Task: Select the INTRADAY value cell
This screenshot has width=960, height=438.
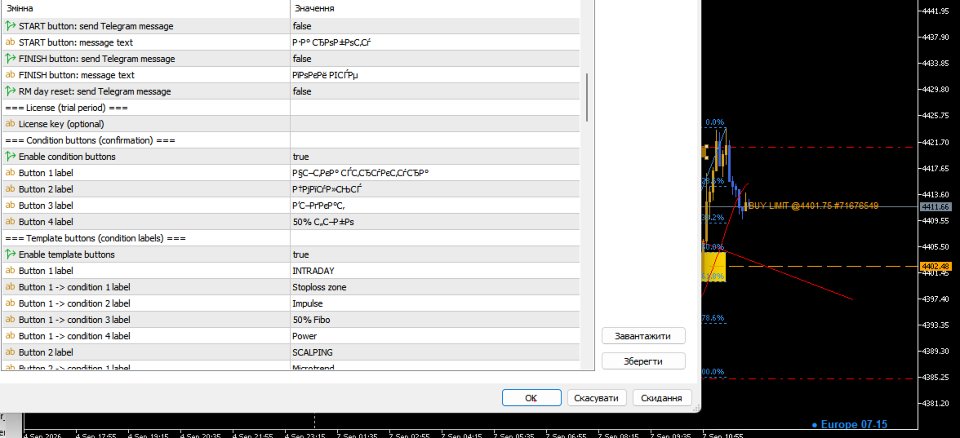Action: point(435,271)
